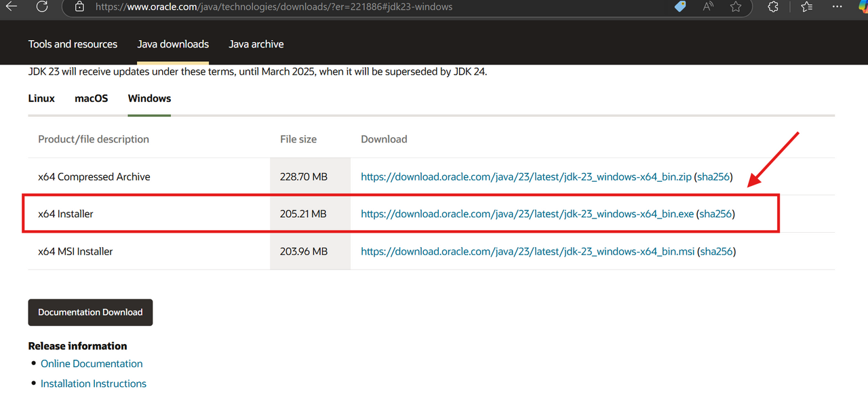
Task: Open site info via lock icon
Action: 80,6
